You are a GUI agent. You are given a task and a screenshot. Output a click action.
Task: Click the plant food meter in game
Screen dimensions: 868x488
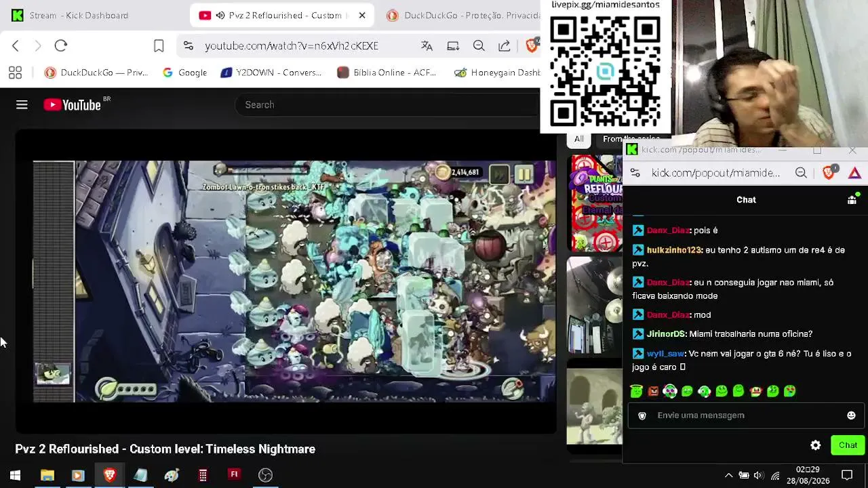[x=127, y=389]
